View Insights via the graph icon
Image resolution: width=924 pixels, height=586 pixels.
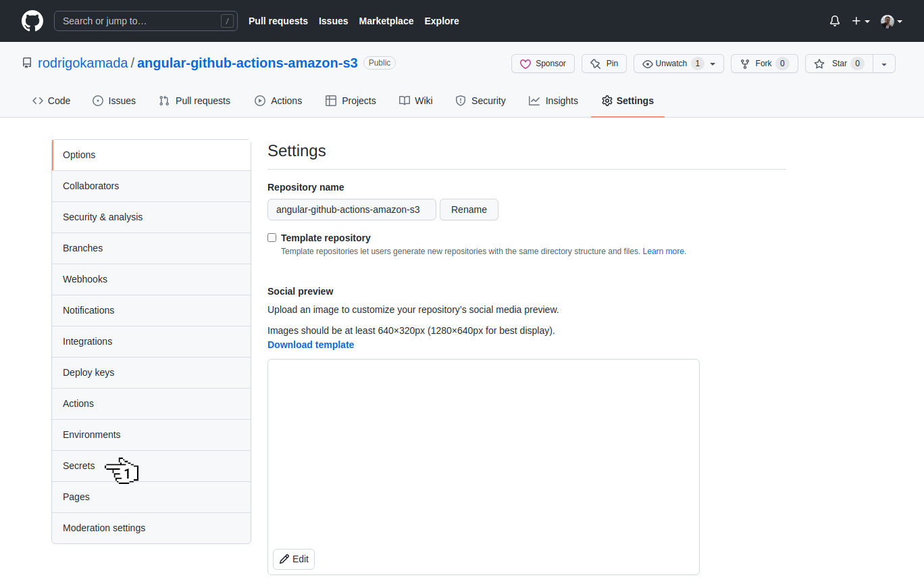533,100
